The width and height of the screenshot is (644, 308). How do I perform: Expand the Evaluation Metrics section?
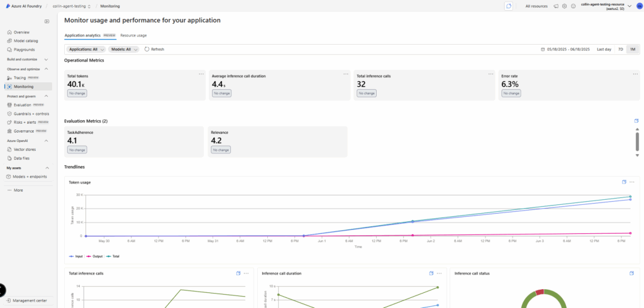[x=636, y=121]
